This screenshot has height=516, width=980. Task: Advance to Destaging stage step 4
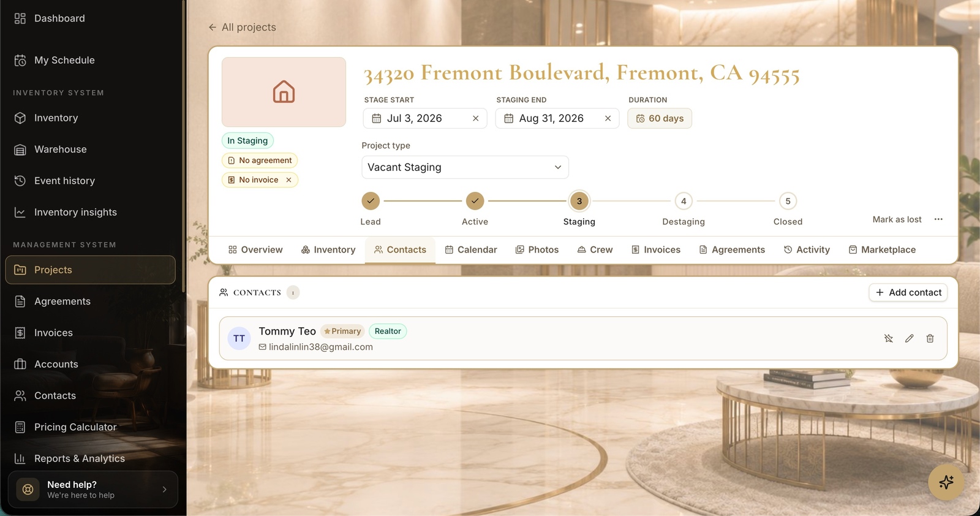click(684, 201)
